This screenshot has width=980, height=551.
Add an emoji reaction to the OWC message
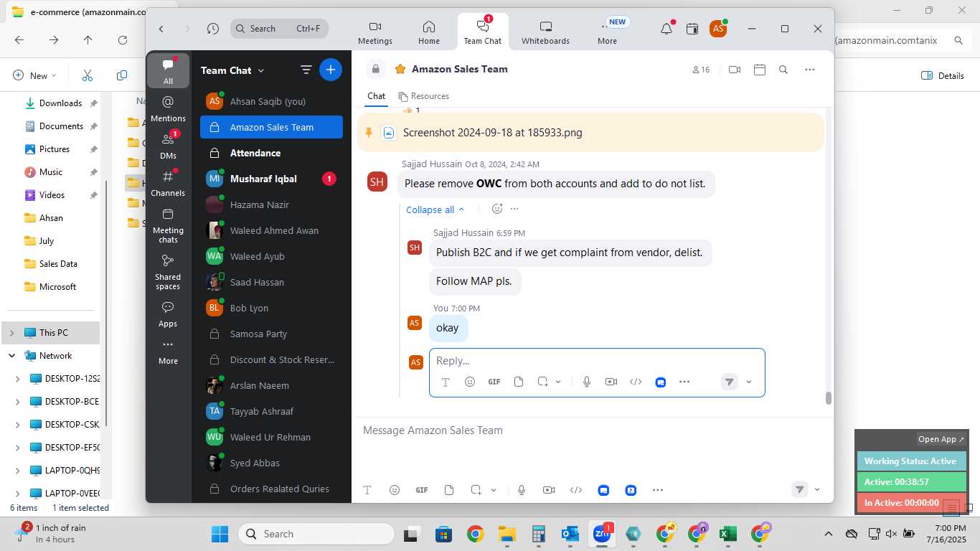coord(496,209)
